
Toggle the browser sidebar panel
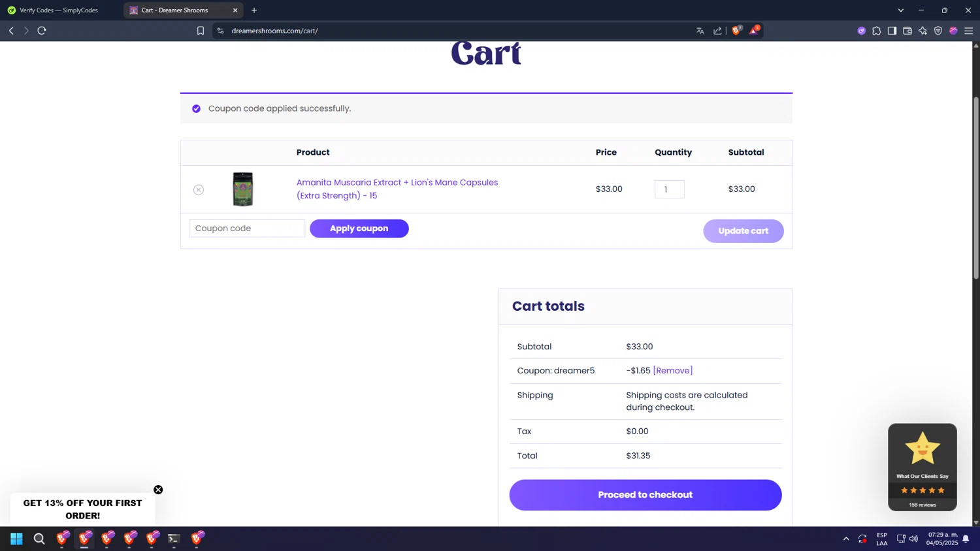[x=892, y=31]
